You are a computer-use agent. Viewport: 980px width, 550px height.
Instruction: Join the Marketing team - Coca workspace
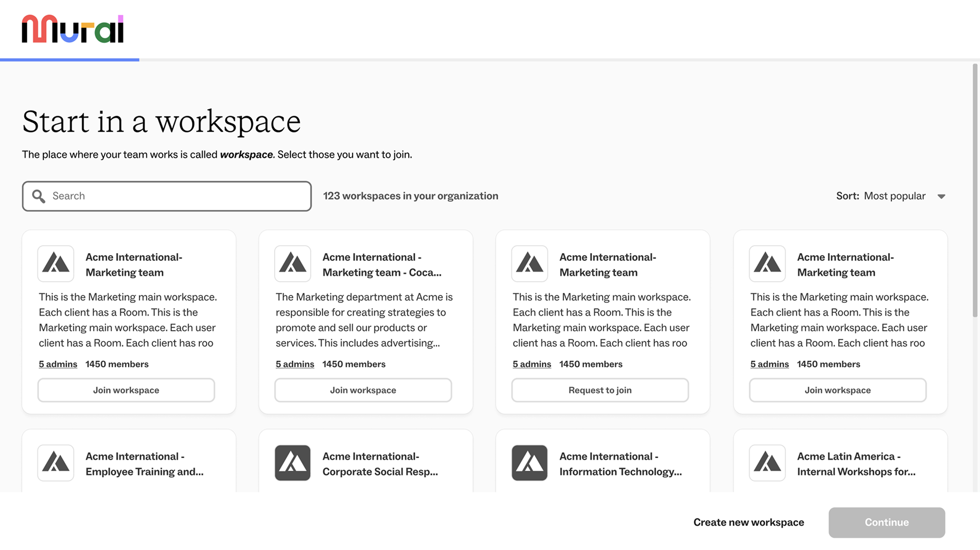pyautogui.click(x=363, y=390)
